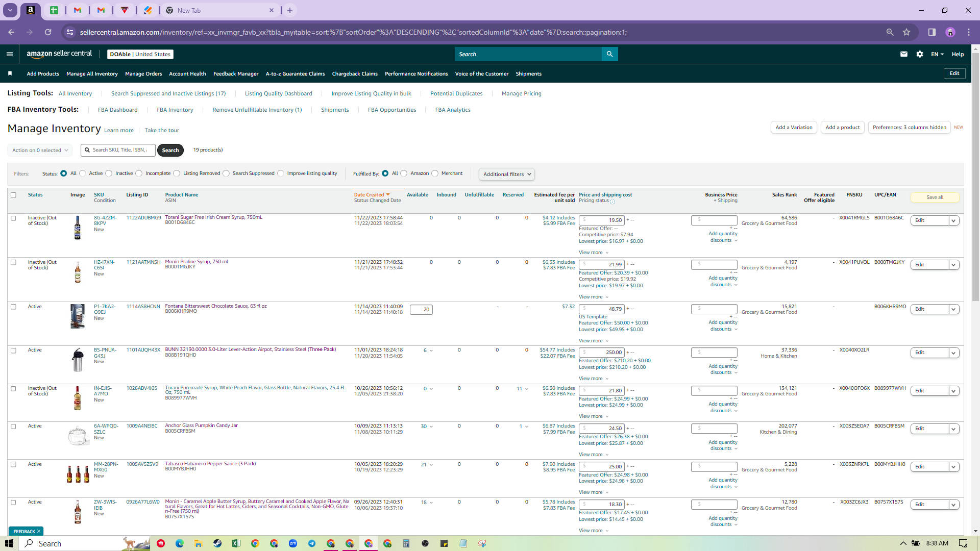Bookmark this page with the star icon
Screen dimensions: 980x551
[x=906, y=32]
